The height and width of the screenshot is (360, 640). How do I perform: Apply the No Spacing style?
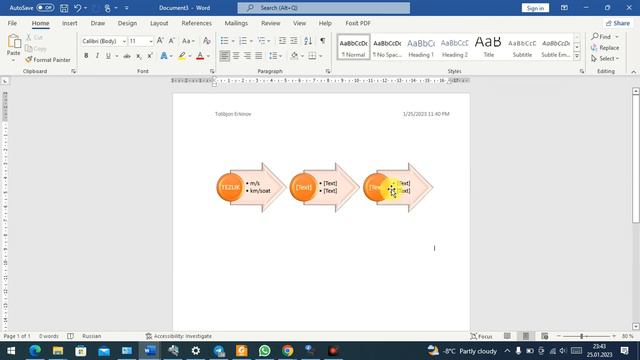(x=387, y=47)
